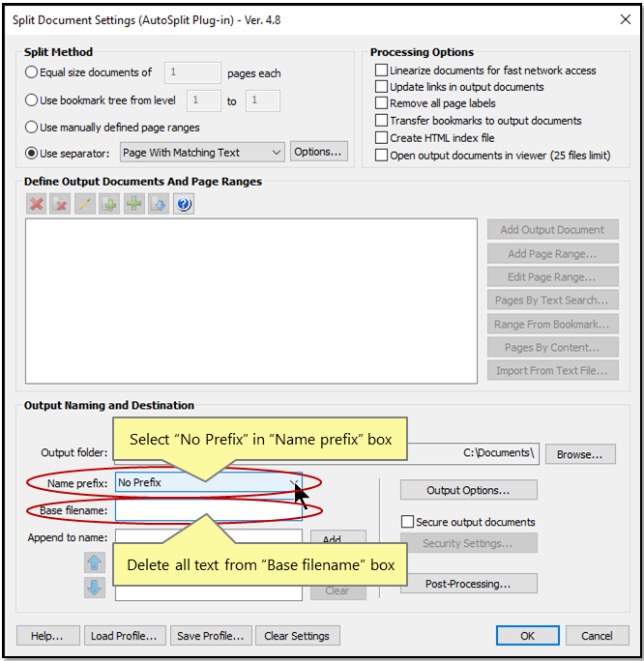Click the bookmark end level field after 'to'

pyautogui.click(x=263, y=101)
